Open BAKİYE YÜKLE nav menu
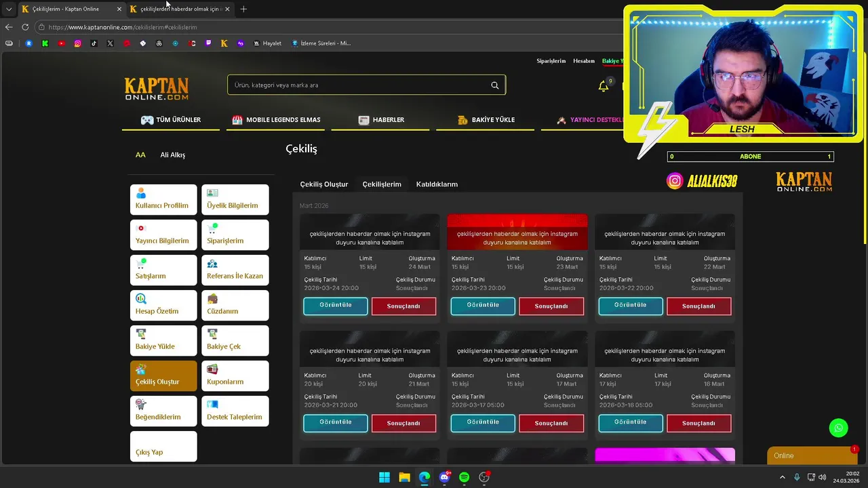Viewport: 868px width, 488px height. click(x=486, y=120)
